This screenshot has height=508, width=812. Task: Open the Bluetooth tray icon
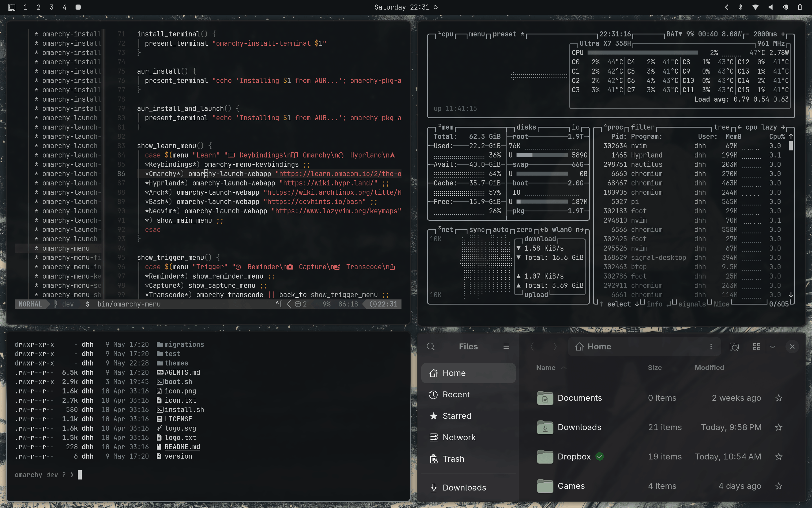tap(741, 7)
